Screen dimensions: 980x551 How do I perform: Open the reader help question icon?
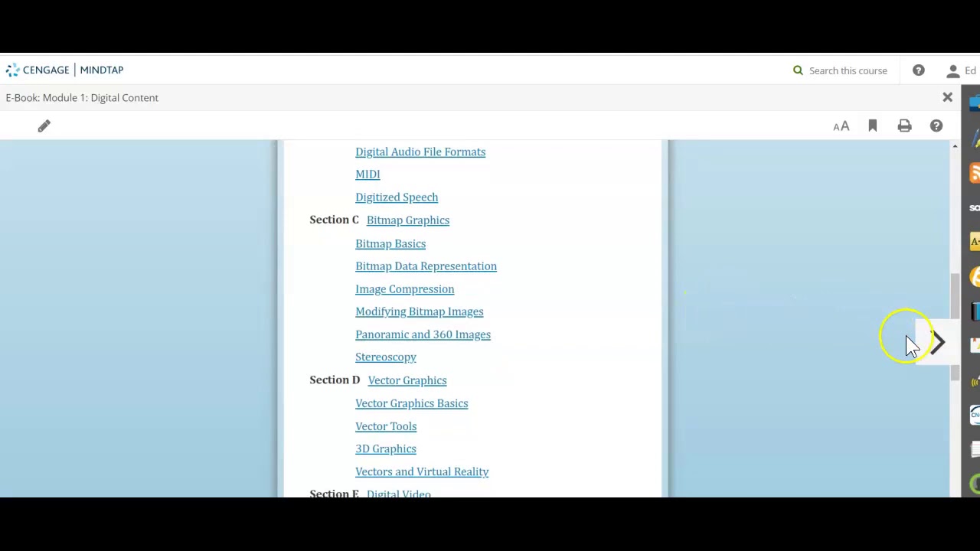(x=936, y=126)
